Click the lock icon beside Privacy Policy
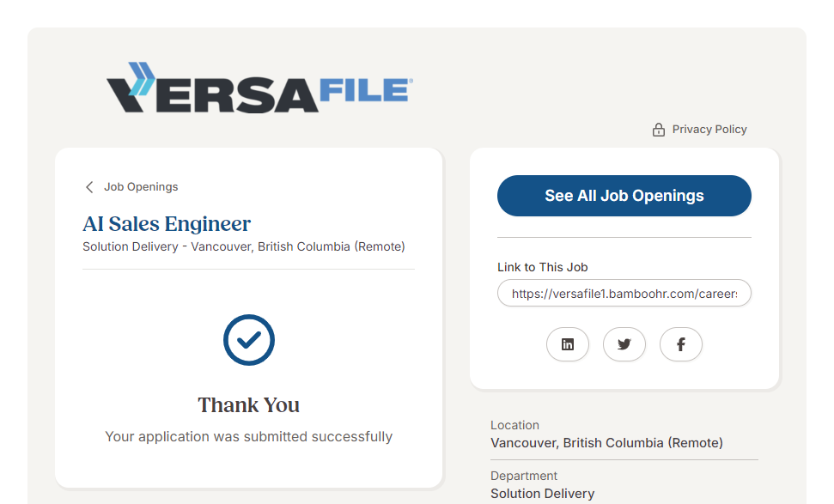 point(659,130)
